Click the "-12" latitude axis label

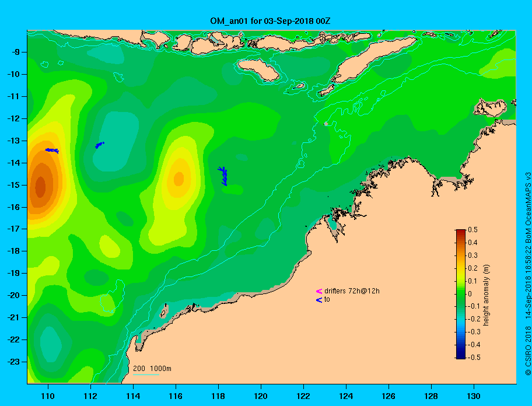15,119
